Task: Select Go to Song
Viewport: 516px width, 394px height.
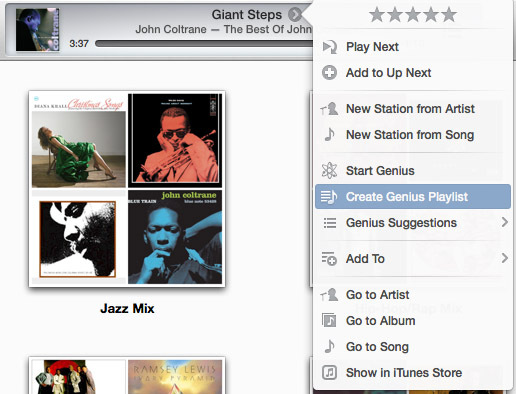Action: pos(413,347)
